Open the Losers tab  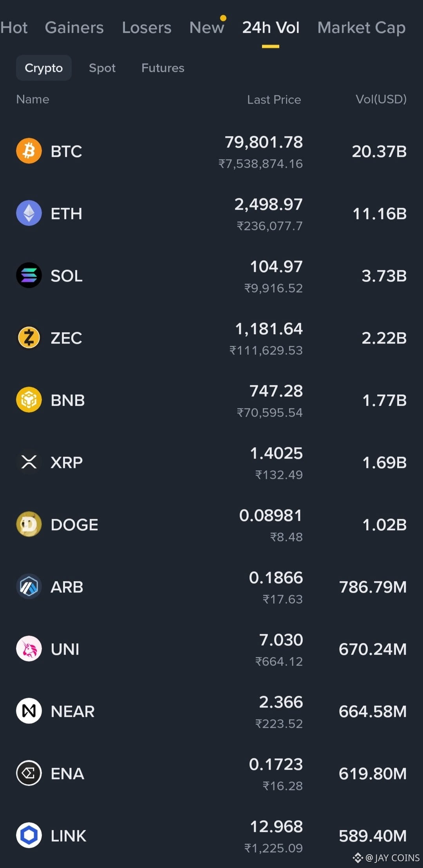147,28
